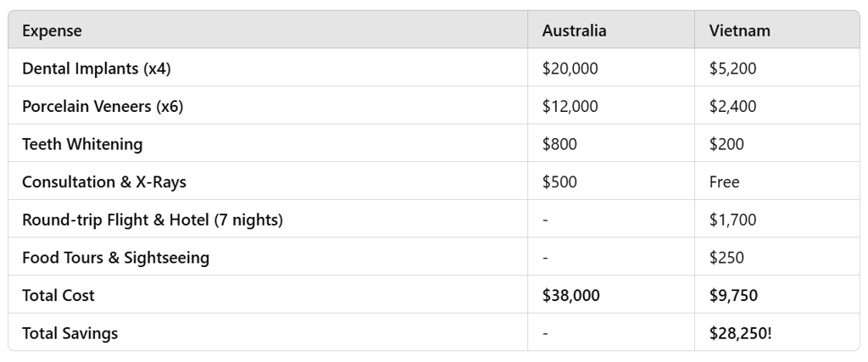Select the Teeth Whitening row label
Viewport: 868px width, 362px height.
coord(82,144)
